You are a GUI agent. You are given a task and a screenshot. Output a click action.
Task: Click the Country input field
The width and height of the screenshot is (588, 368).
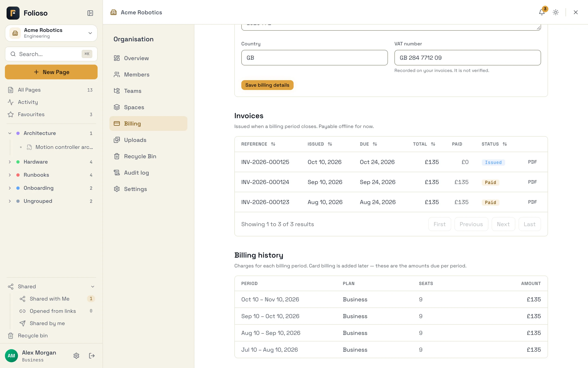[x=314, y=58]
